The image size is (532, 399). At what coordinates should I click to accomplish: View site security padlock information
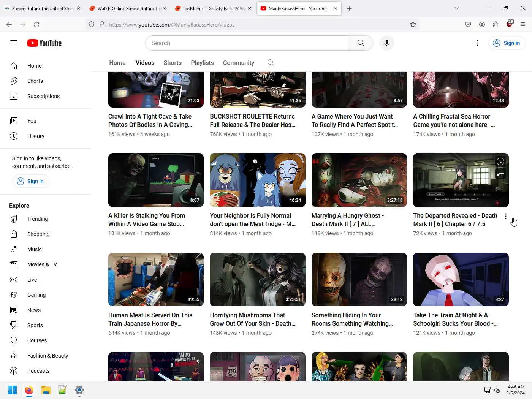tap(102, 25)
